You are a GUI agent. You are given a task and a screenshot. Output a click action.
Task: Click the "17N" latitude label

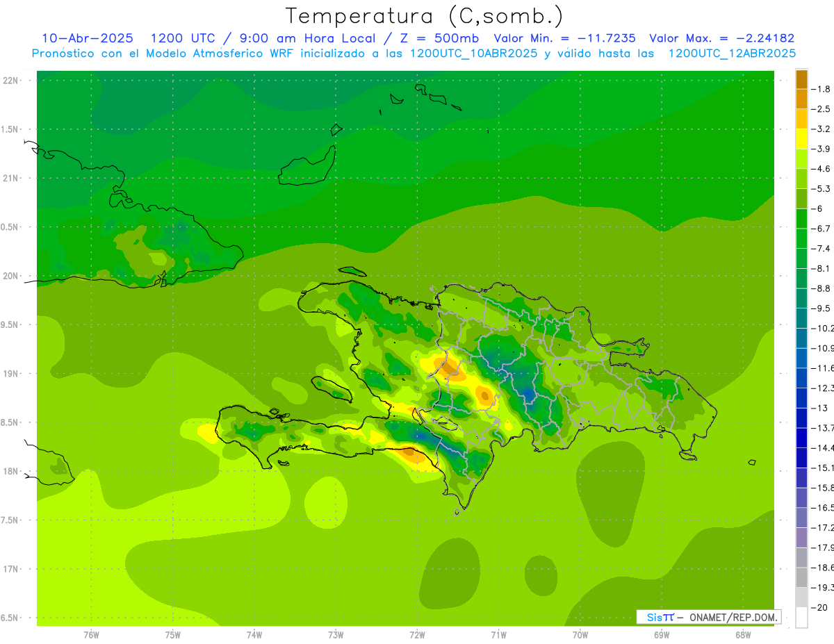click(x=10, y=569)
